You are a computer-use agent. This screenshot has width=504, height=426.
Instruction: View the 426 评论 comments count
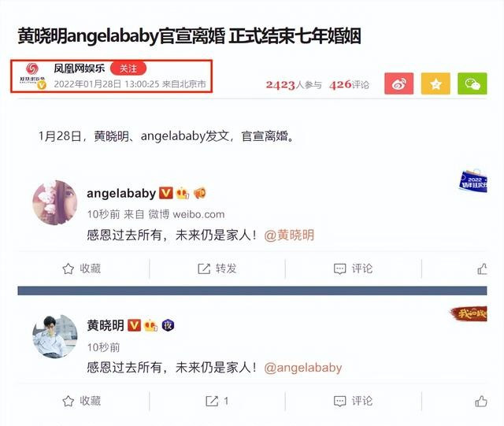pyautogui.click(x=349, y=84)
